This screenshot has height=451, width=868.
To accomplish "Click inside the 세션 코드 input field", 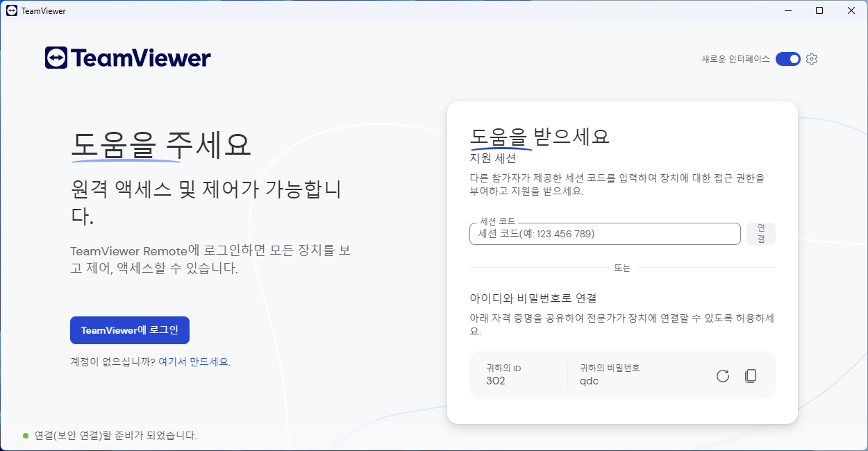I will [604, 234].
